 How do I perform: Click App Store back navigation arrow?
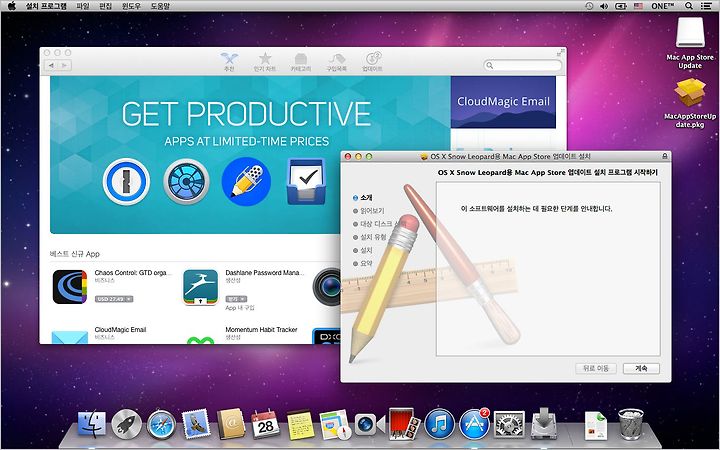click(51, 66)
